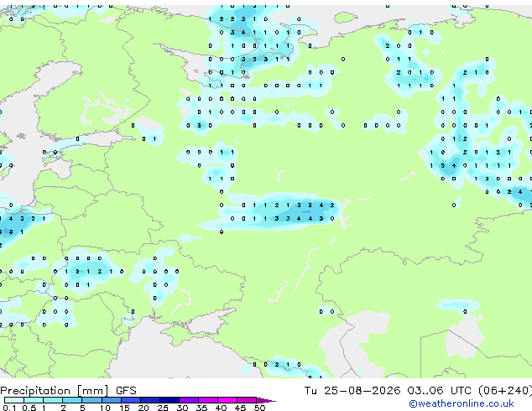Choose the legend swatch between 20 and 25
The height and width of the screenshot is (411, 532).
click(x=149, y=400)
